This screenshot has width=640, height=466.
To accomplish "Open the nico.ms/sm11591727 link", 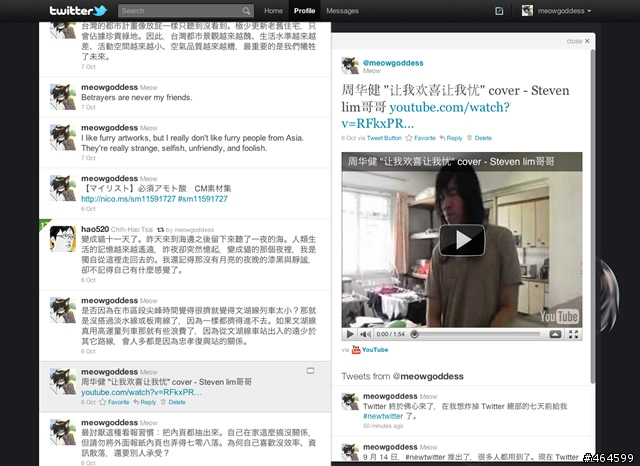I will click(x=128, y=199).
